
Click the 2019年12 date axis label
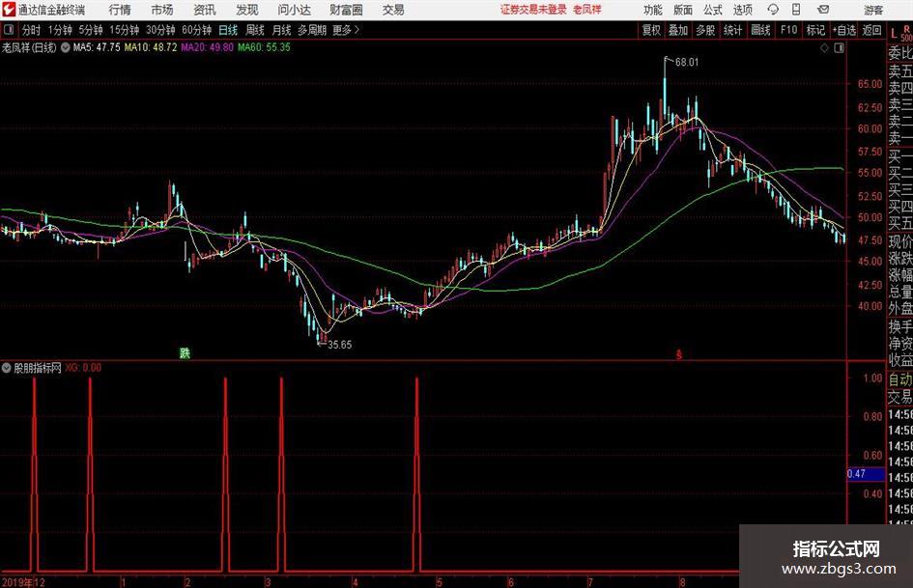(x=23, y=581)
